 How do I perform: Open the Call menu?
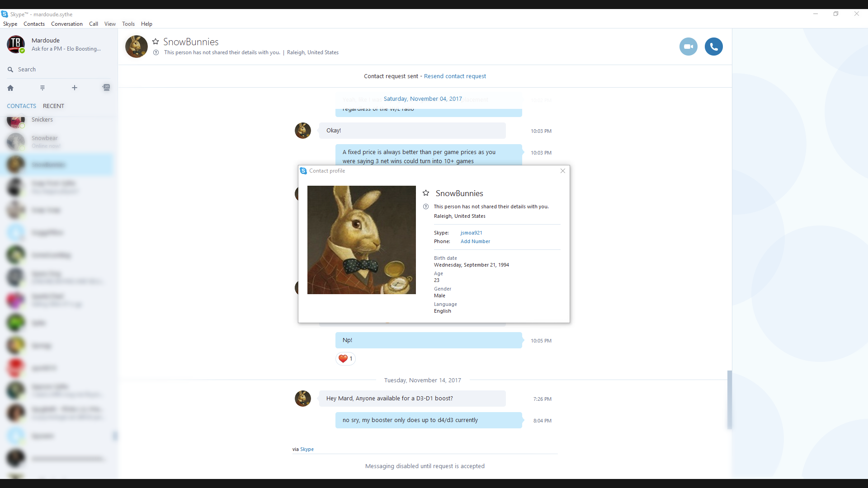tap(94, 24)
